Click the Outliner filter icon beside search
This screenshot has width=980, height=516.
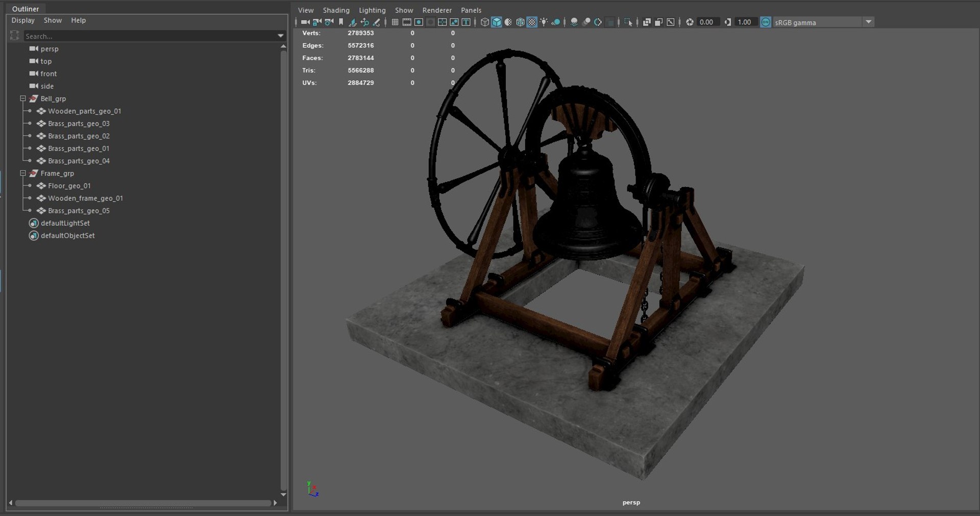coord(14,36)
